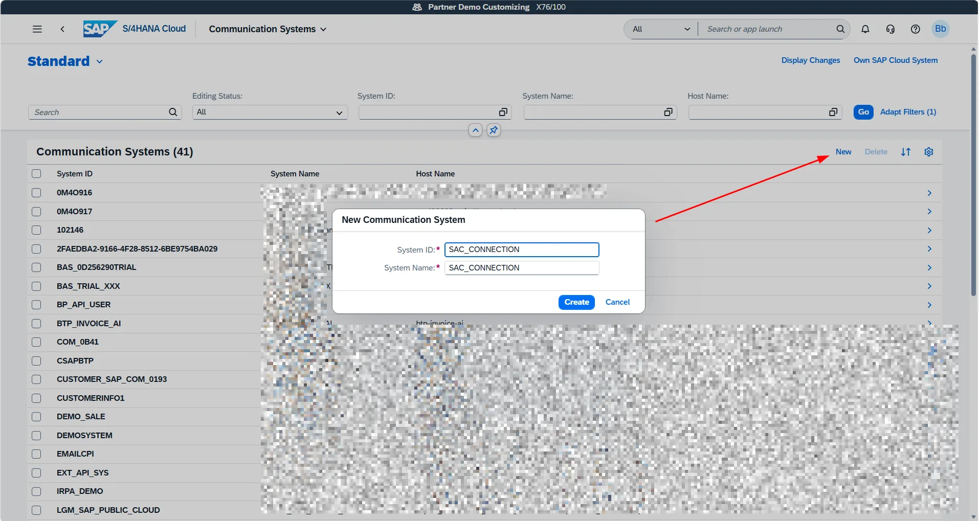Open the Communication Systems title dropdown
Image resolution: width=980 pixels, height=521 pixels.
[x=323, y=29]
